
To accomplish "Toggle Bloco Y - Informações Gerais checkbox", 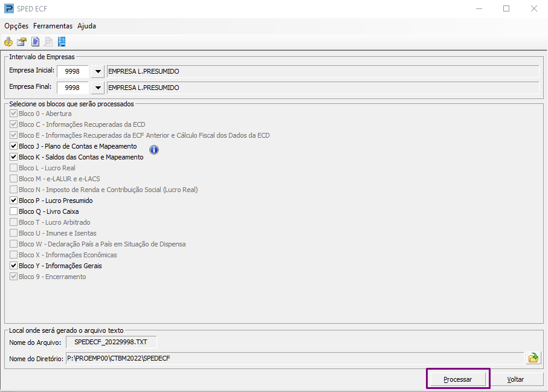I will point(14,266).
